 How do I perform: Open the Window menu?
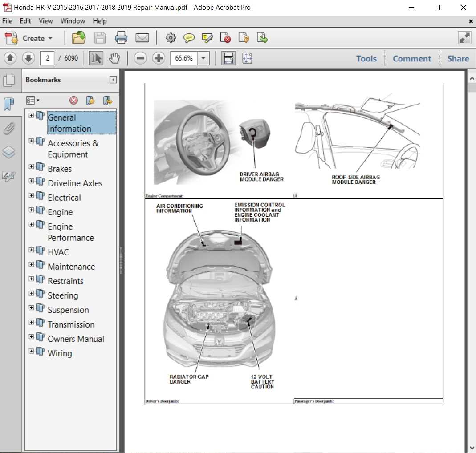(x=73, y=21)
